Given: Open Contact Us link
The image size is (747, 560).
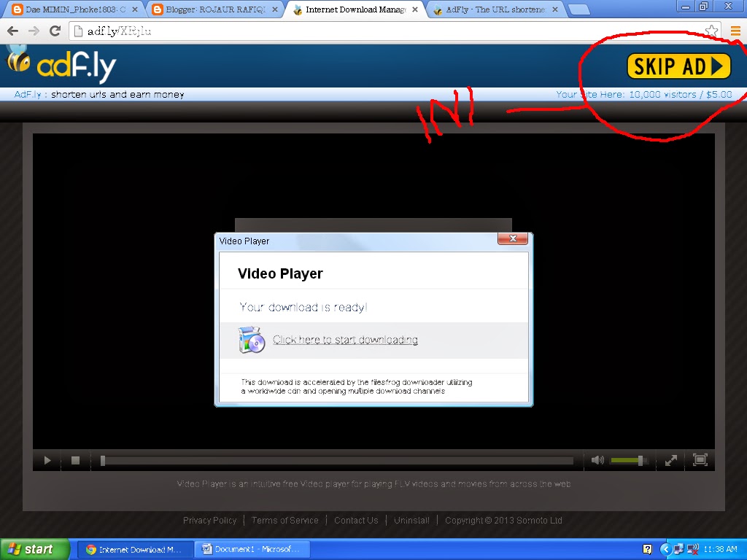Looking at the screenshot, I should click(x=356, y=521).
